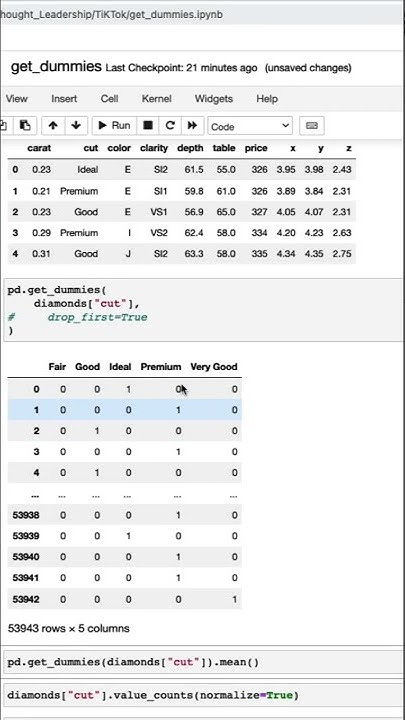Interrupt the kernel with stop icon
405x720 pixels.
148,125
